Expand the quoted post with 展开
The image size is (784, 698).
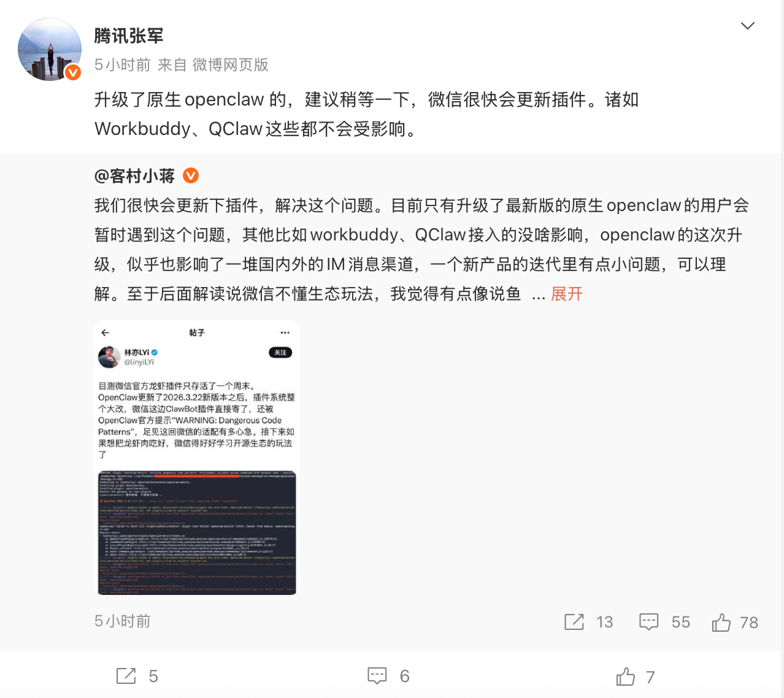pos(567,294)
